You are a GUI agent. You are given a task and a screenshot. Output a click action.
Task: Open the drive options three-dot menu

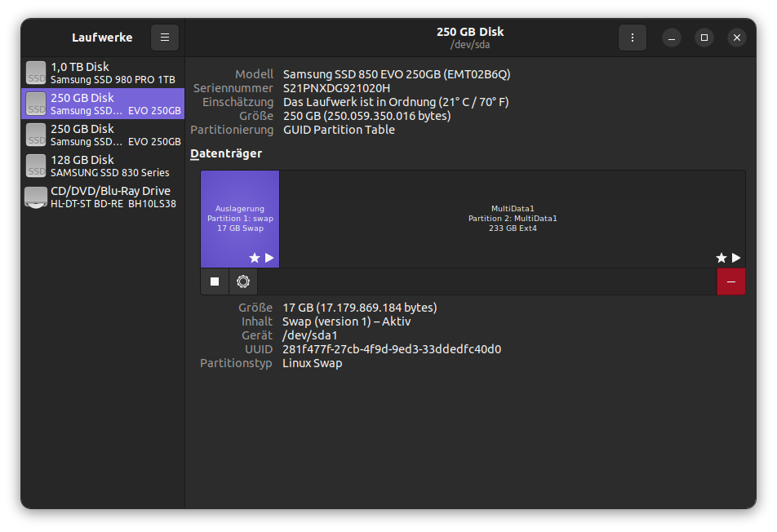(632, 38)
